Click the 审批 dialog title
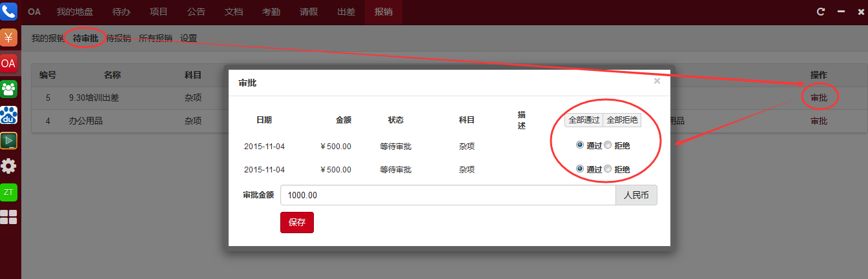The height and width of the screenshot is (279, 868). (x=247, y=83)
